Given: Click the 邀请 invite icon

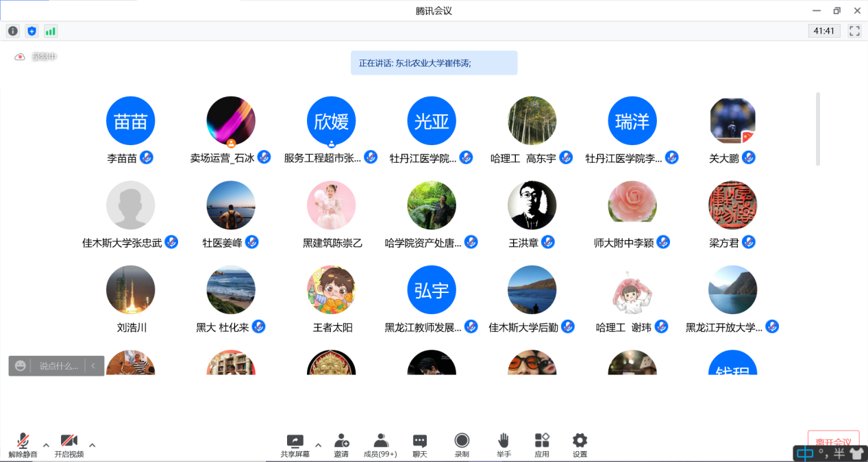Looking at the screenshot, I should [x=341, y=445].
